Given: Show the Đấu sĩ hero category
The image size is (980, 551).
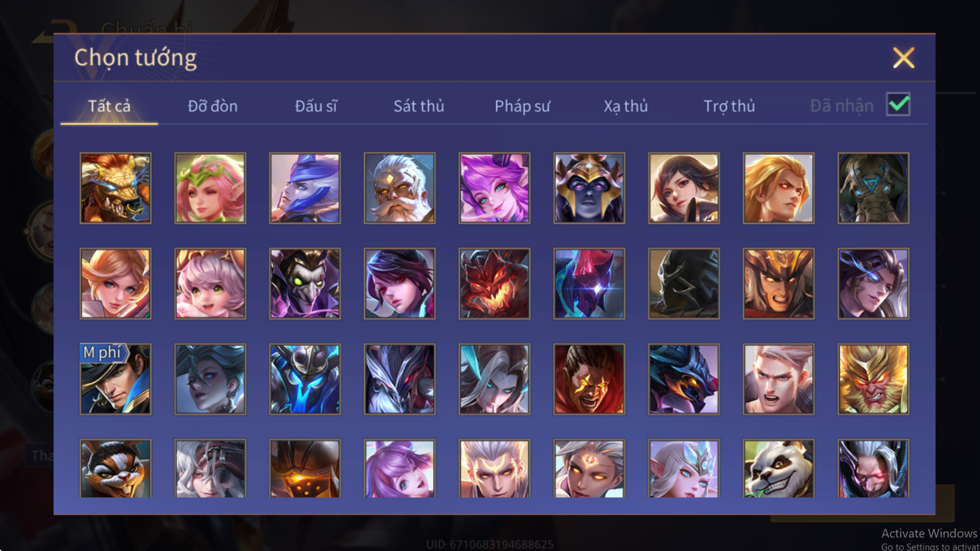Looking at the screenshot, I should (x=316, y=106).
